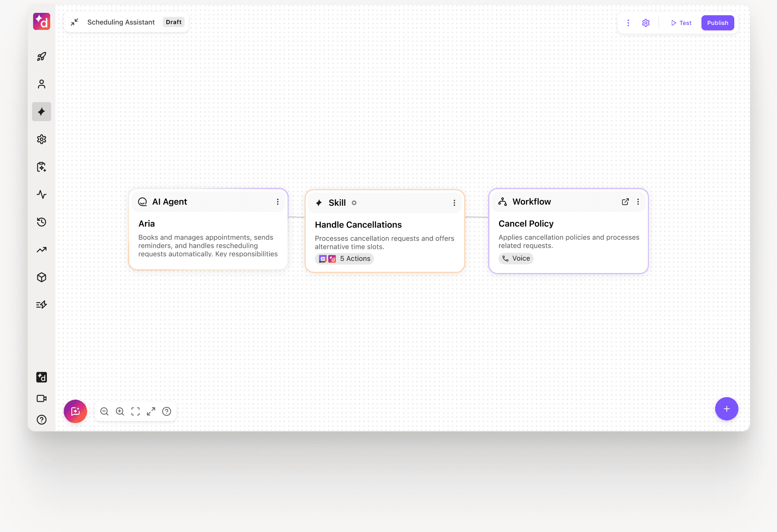Open Workflow in external link icon
The height and width of the screenshot is (532, 777).
tap(625, 202)
